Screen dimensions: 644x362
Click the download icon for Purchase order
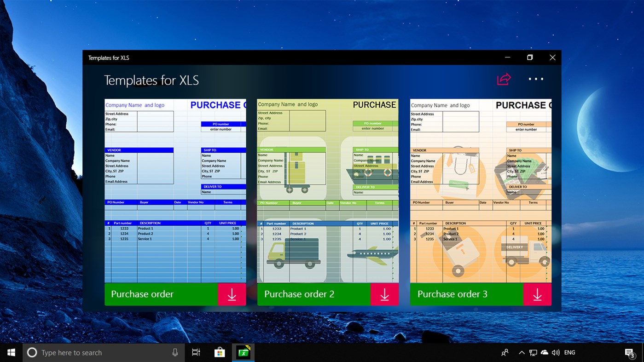(x=232, y=294)
